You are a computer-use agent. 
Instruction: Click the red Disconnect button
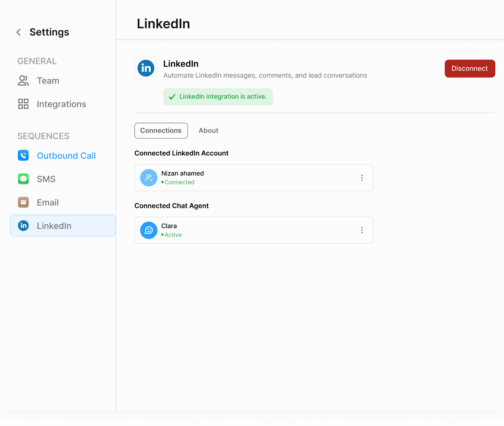pos(470,69)
